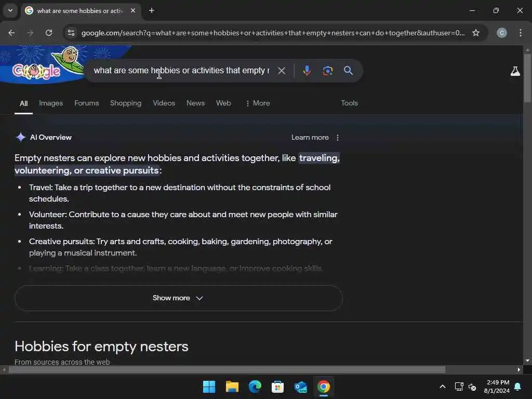This screenshot has height=399, width=532.
Task: Click the Google doodle logo
Action: point(43,64)
